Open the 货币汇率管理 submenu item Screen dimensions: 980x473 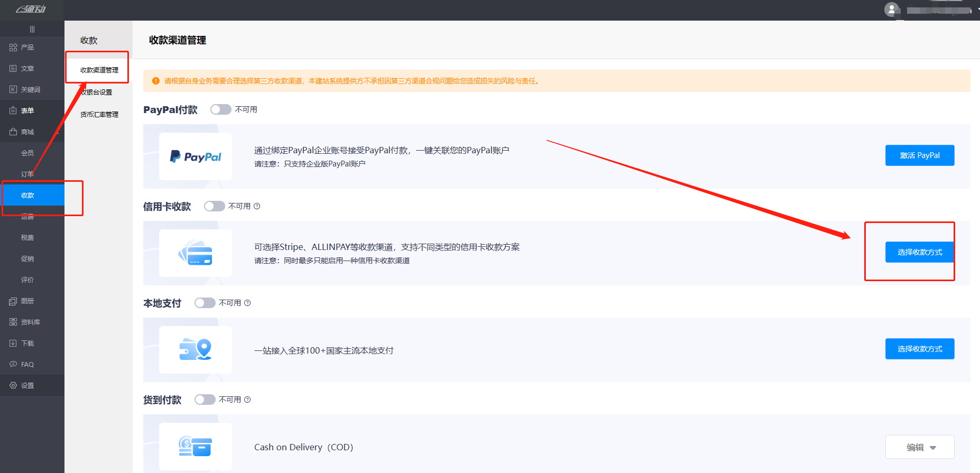(99, 114)
